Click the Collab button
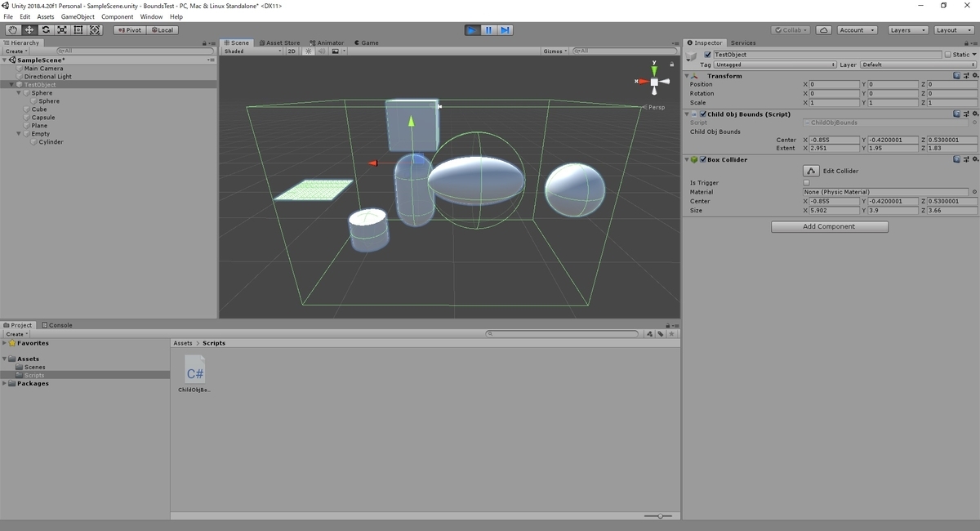This screenshot has height=531, width=980. point(791,30)
